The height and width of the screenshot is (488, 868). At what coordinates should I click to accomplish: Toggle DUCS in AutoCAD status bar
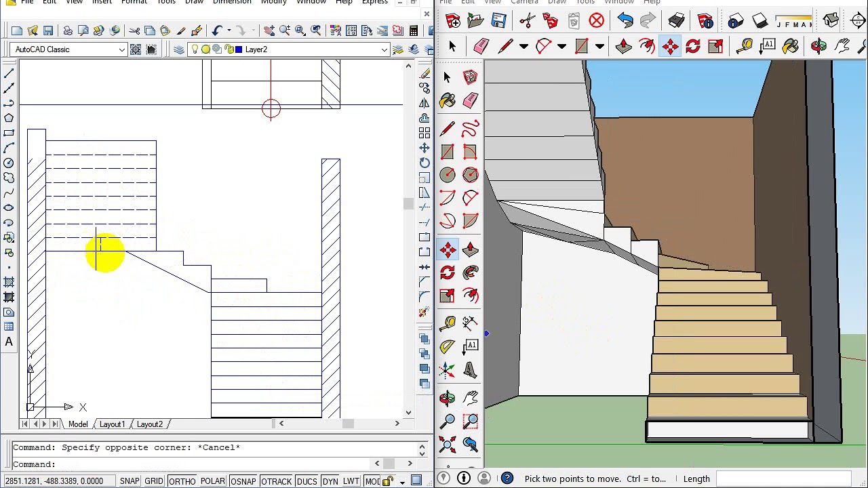click(x=307, y=481)
